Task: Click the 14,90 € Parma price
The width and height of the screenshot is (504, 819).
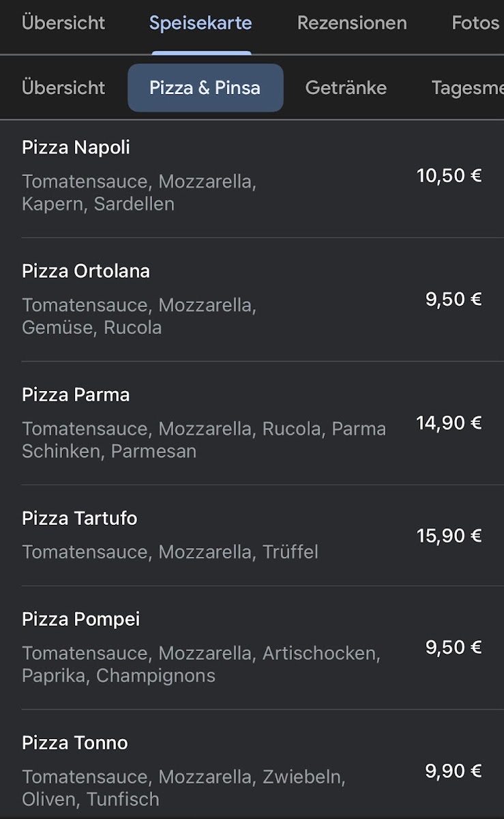Action: point(449,422)
